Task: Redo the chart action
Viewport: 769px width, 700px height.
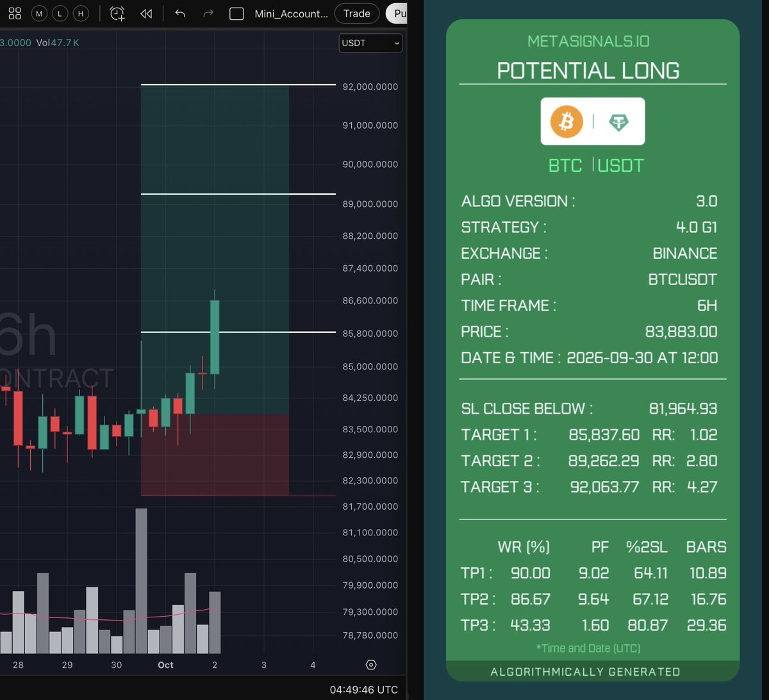Action: [x=208, y=13]
